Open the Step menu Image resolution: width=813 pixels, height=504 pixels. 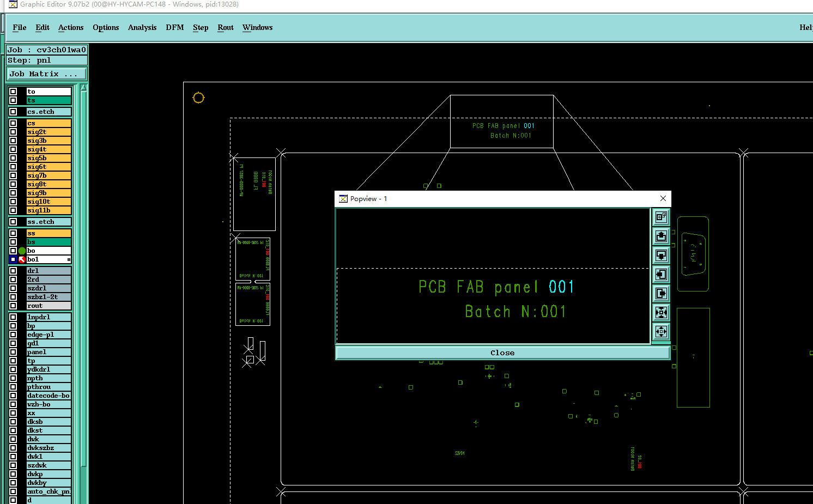coord(201,28)
